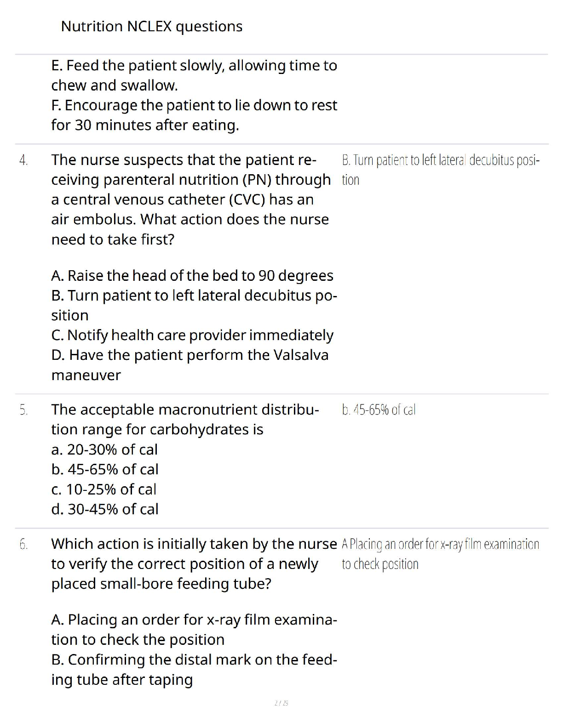Choose option C, notify health care provider
This screenshot has width=563, height=728.
coord(192,336)
